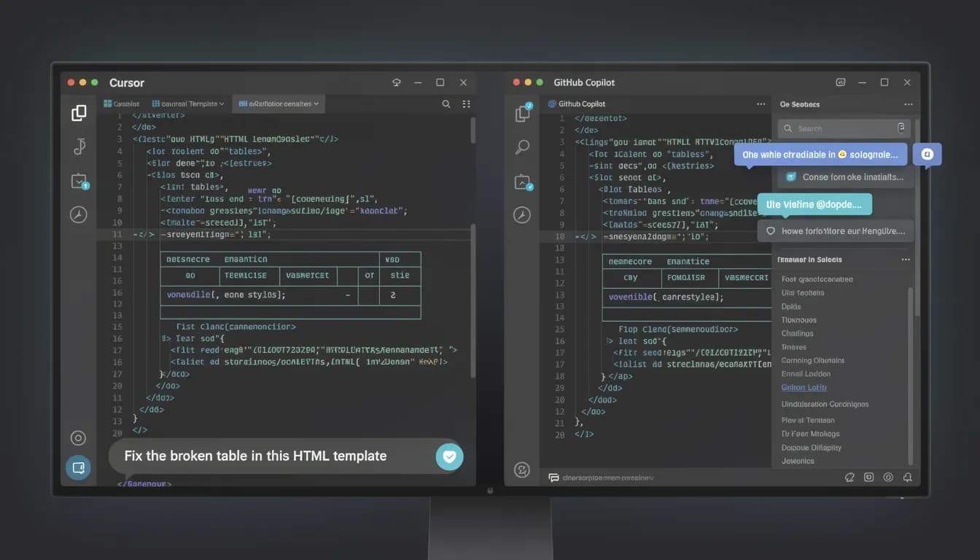The width and height of the screenshot is (980, 560).
Task: Click the circular target icon at Cursor sidebar bottom
Action: (78, 437)
